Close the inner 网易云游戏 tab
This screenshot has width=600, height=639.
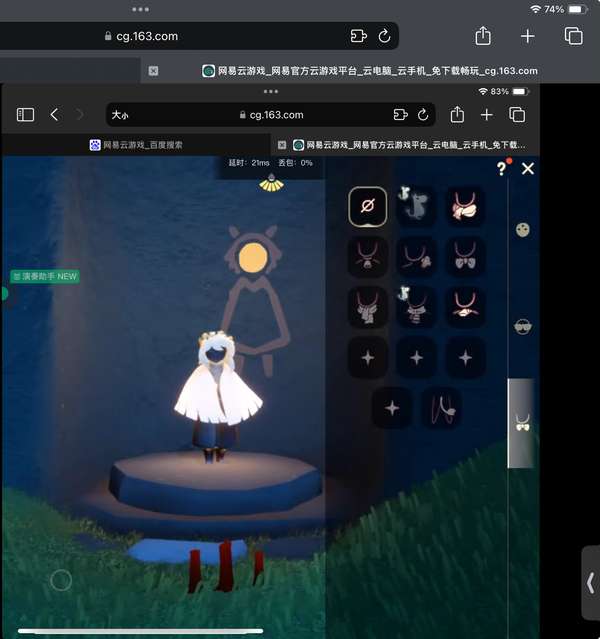[x=282, y=145]
